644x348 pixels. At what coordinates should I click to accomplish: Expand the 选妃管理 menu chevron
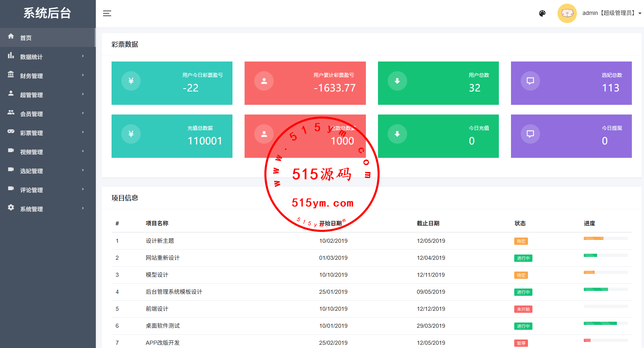pos(83,170)
